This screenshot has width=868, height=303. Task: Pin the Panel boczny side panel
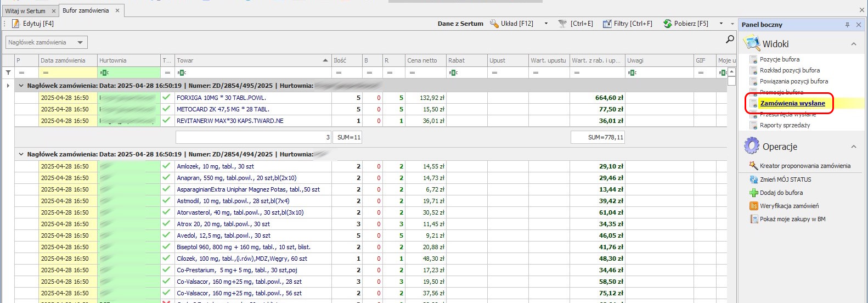(847, 25)
